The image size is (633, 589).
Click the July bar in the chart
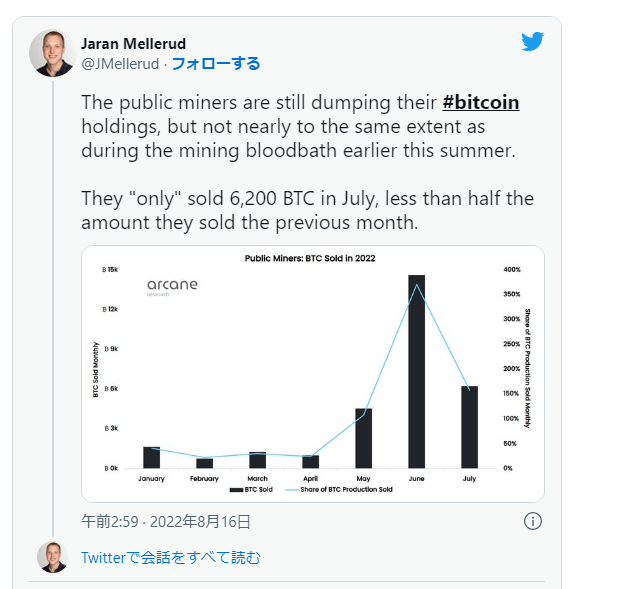pyautogui.click(x=469, y=427)
